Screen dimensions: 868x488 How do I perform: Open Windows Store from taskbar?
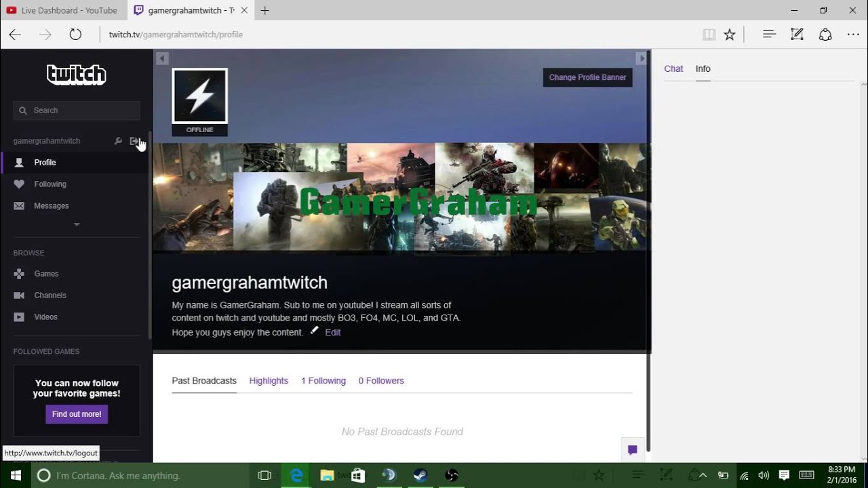click(x=358, y=475)
